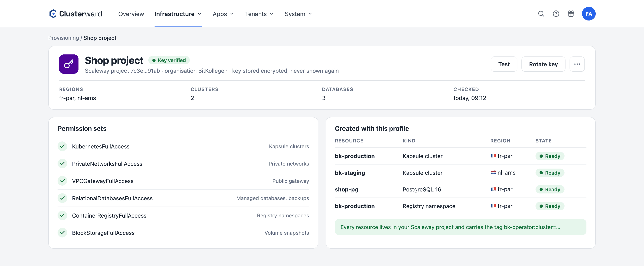Click the French flag in bk-production Kapsule row
The image size is (644, 266).
493,156
